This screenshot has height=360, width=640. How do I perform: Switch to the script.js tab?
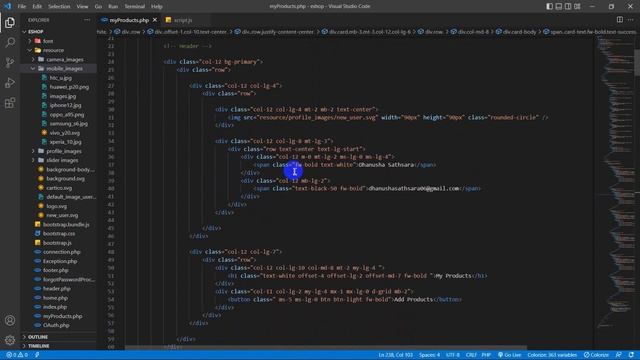point(182,20)
